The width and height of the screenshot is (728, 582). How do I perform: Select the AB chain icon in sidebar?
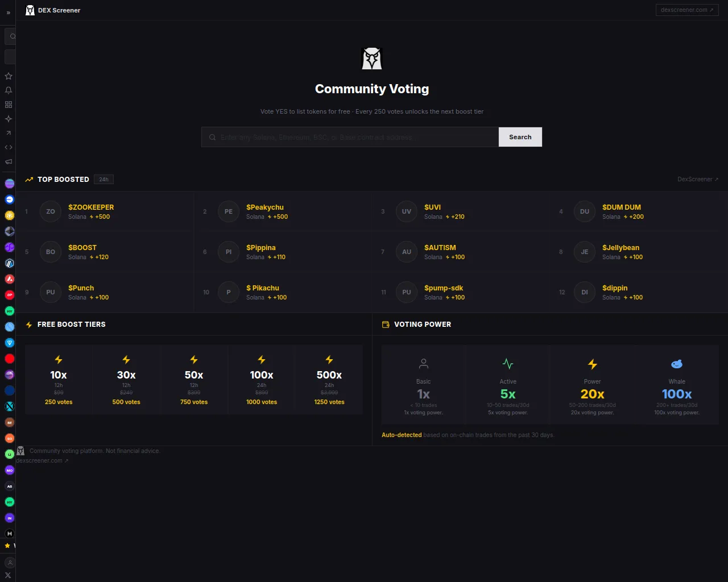tap(10, 486)
